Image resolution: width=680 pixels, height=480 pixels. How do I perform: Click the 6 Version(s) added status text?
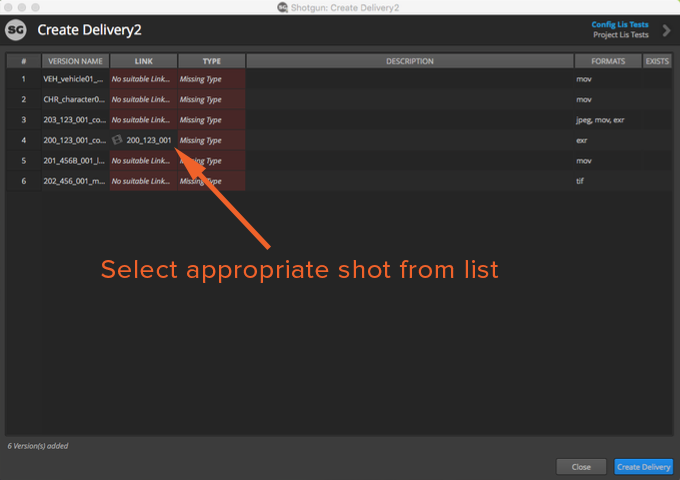(38, 446)
